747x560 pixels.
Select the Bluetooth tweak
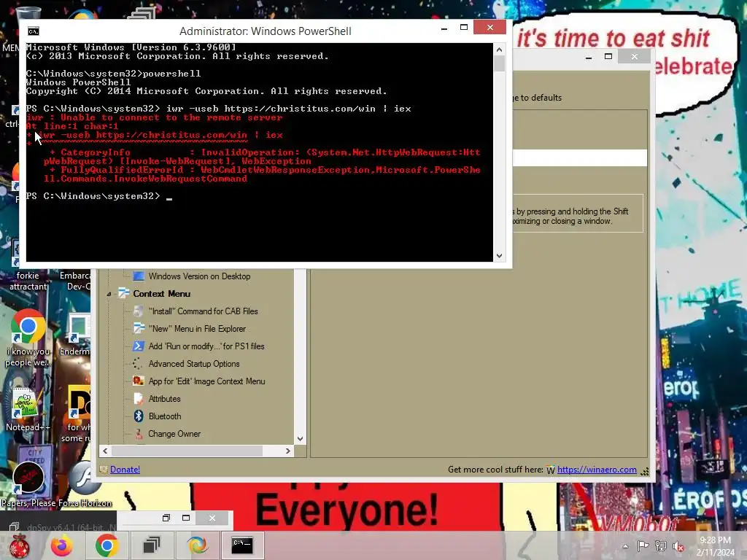[x=165, y=416]
